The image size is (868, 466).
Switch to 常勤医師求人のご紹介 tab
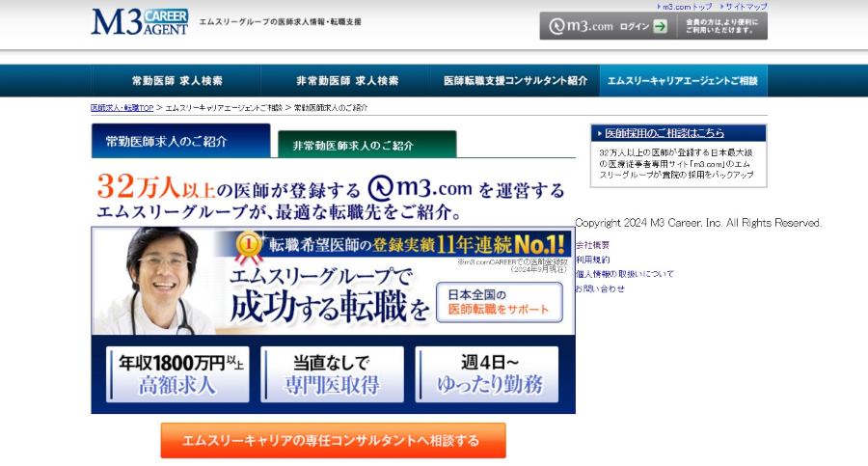181,141
